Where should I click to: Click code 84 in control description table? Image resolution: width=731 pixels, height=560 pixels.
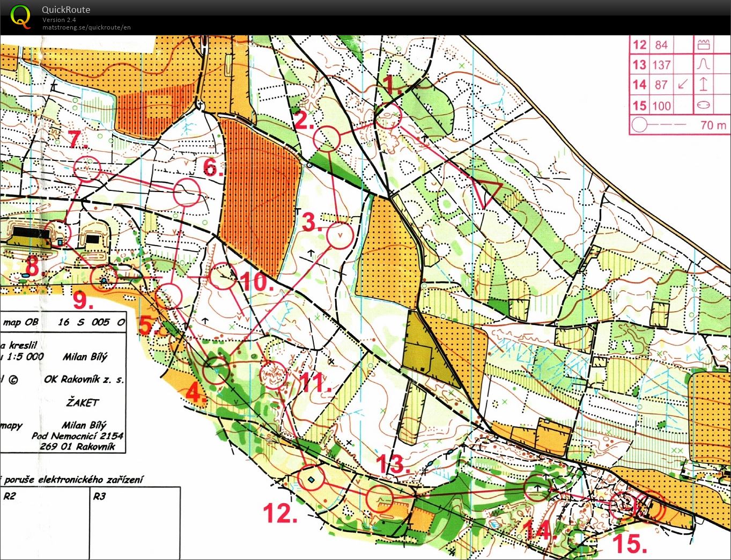(x=661, y=45)
